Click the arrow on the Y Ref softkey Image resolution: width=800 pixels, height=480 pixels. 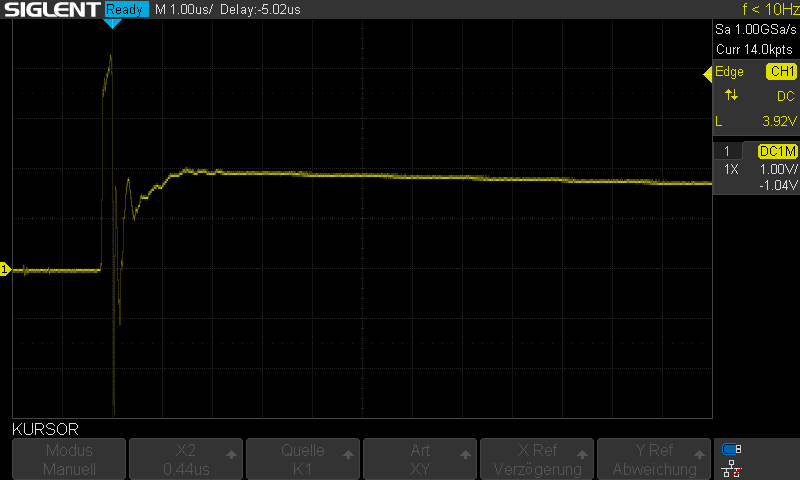[x=699, y=454]
